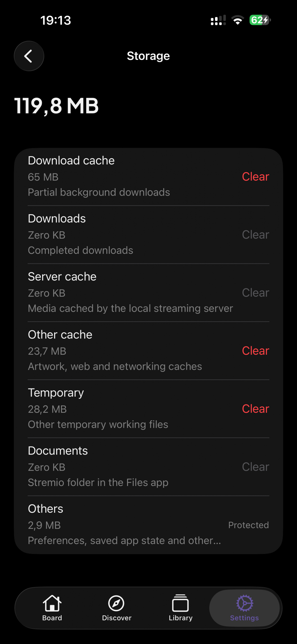Screen dimensions: 297x644
Task: Tap the Wi-Fi status icon
Action: pos(238,20)
